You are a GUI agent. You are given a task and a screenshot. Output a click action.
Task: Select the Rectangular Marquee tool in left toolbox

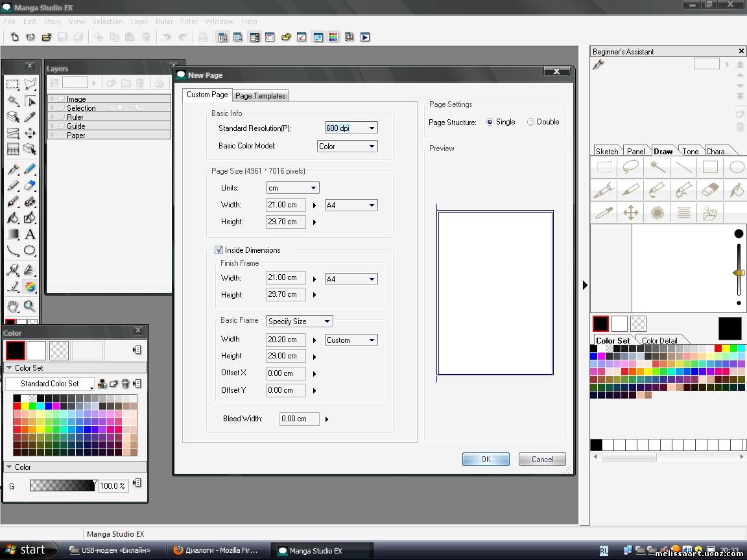[12, 85]
